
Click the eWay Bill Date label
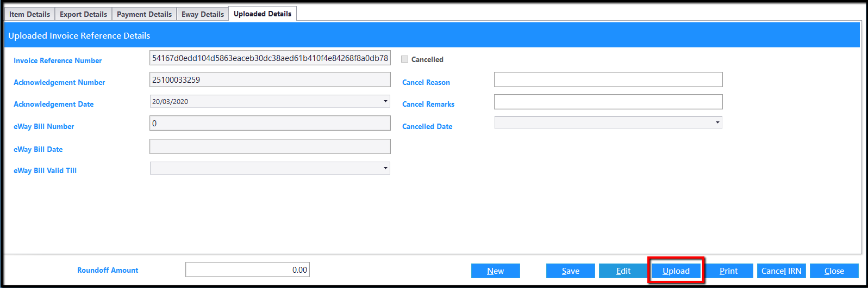click(x=38, y=149)
